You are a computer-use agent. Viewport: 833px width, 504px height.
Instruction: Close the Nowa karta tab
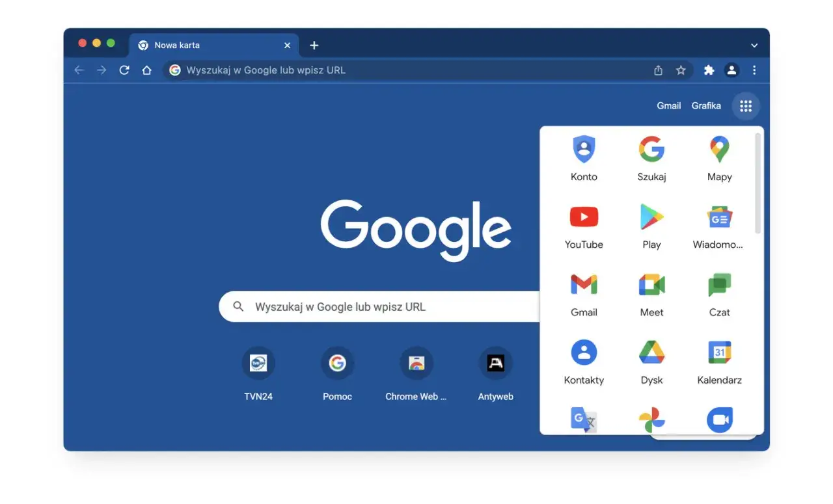click(x=287, y=46)
